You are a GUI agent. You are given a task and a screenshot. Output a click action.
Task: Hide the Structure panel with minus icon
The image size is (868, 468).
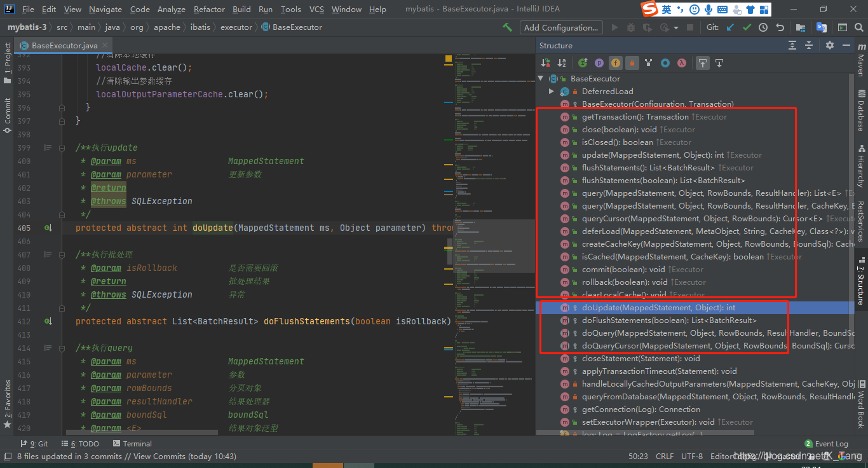(x=846, y=45)
